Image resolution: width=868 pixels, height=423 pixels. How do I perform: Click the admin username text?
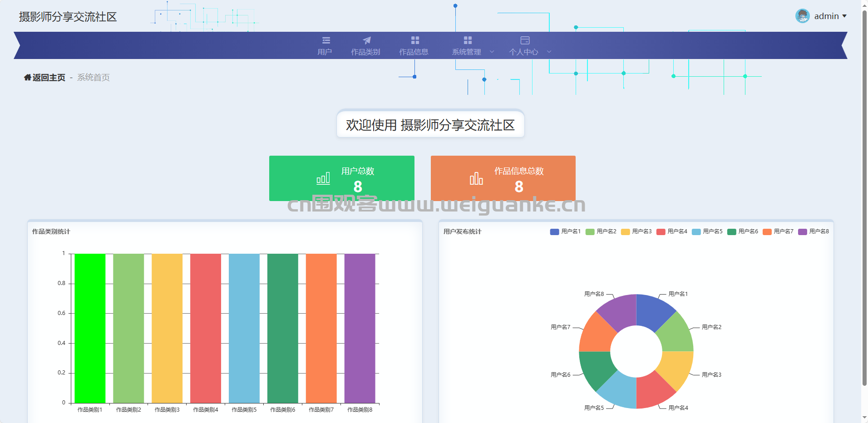pyautogui.click(x=826, y=16)
